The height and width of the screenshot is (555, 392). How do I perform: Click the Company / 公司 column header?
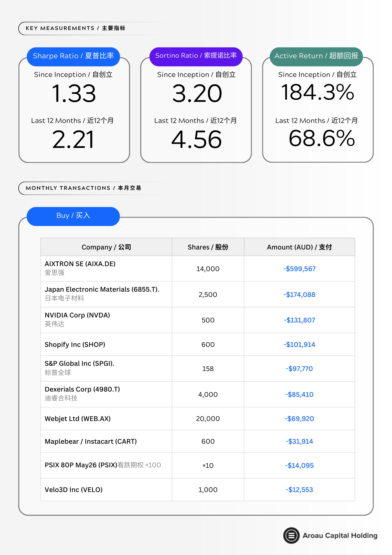point(106,247)
